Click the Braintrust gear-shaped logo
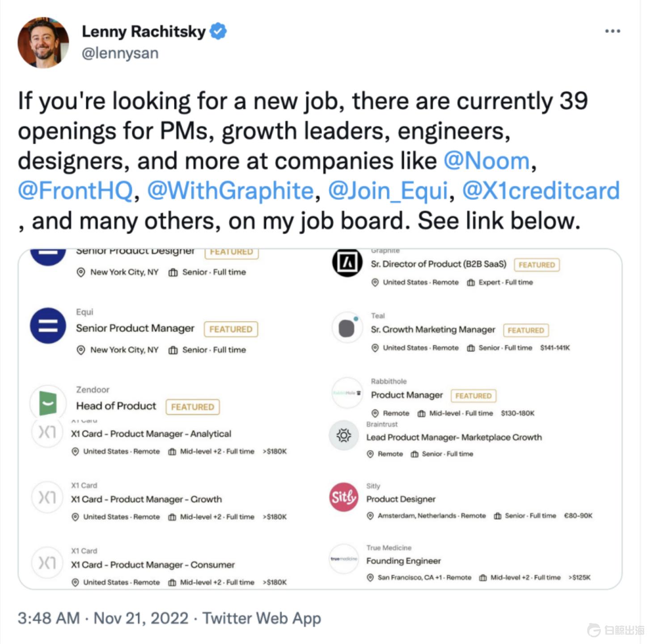The height and width of the screenshot is (644, 651). coord(343,434)
